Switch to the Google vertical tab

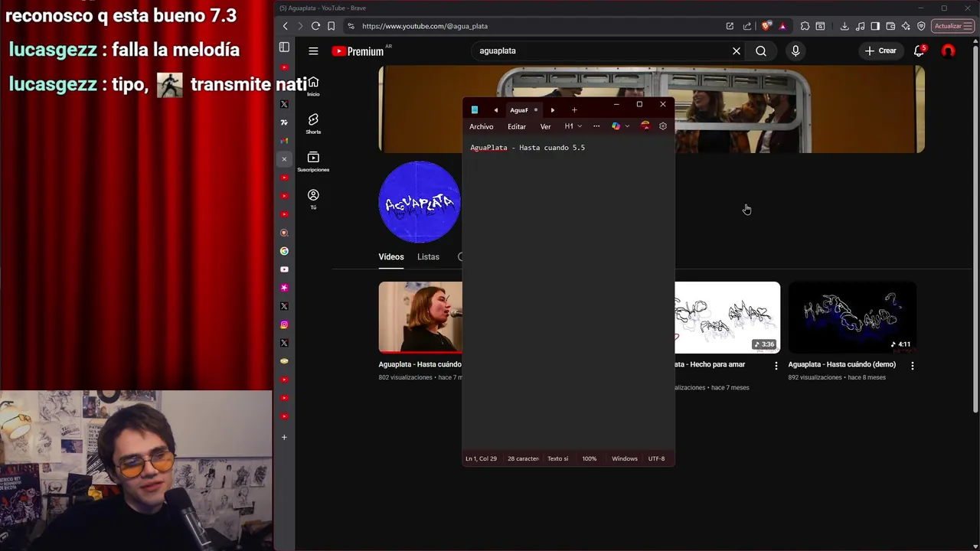point(284,251)
